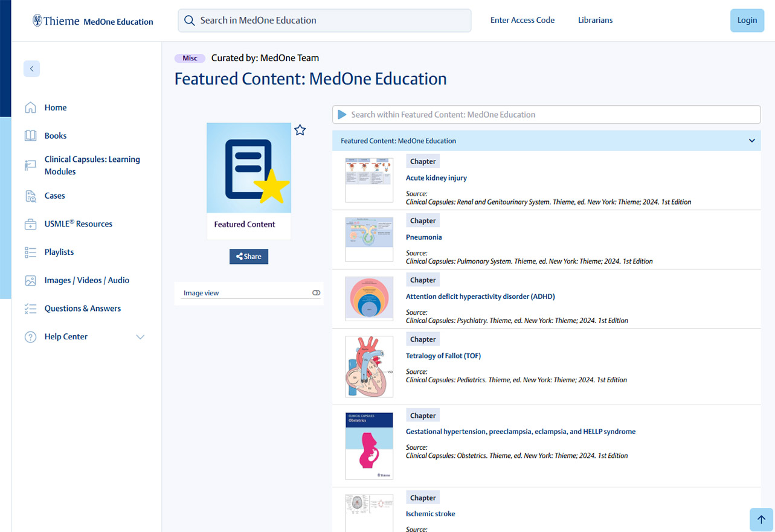The height and width of the screenshot is (532, 775).
Task: Favorite Featured Content with star icon
Action: [300, 130]
